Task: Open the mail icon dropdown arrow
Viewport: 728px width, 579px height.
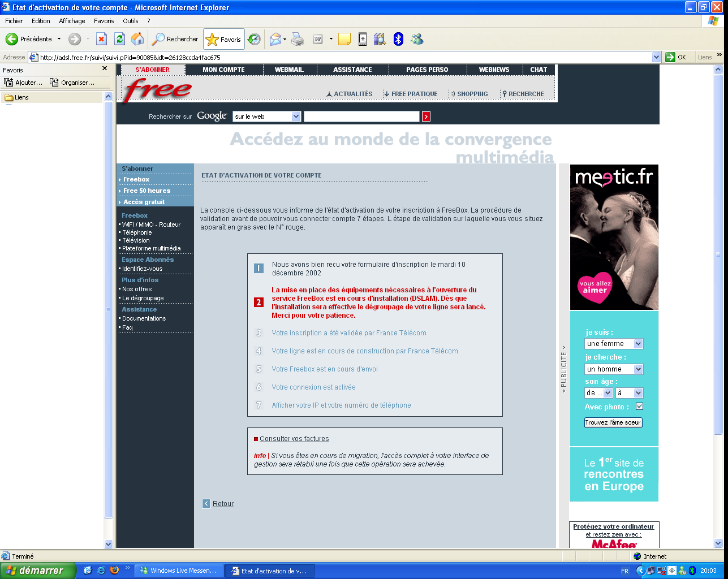Action: point(285,39)
